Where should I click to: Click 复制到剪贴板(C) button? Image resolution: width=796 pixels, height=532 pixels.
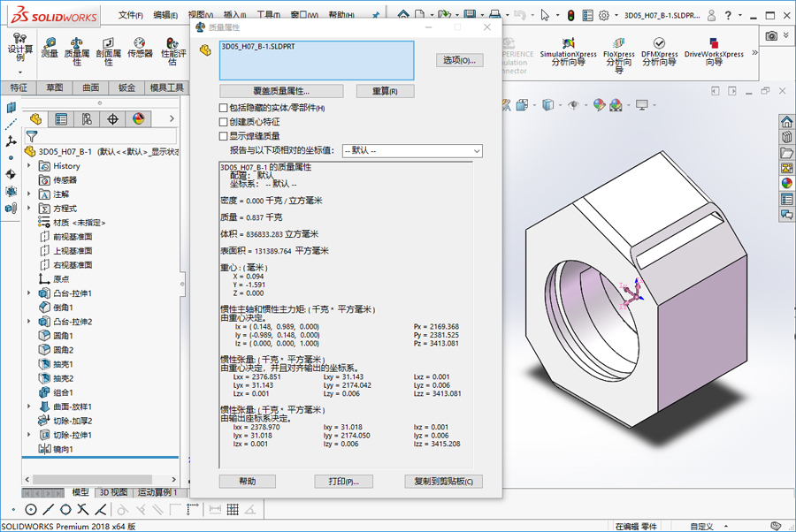click(444, 482)
